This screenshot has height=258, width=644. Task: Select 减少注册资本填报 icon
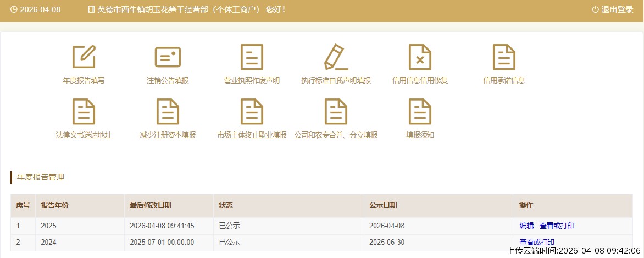168,112
